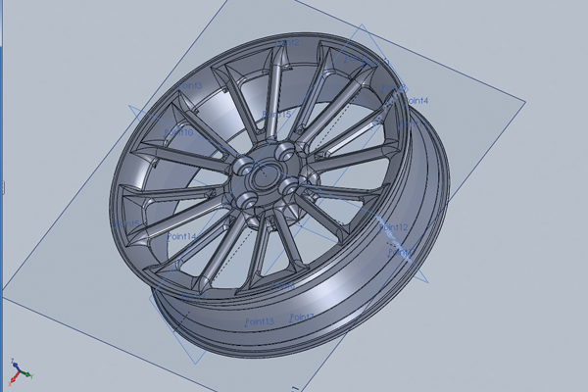Image resolution: width=588 pixels, height=392 pixels.
Task: Pick the Point12 label on the right
Action: tap(394, 227)
